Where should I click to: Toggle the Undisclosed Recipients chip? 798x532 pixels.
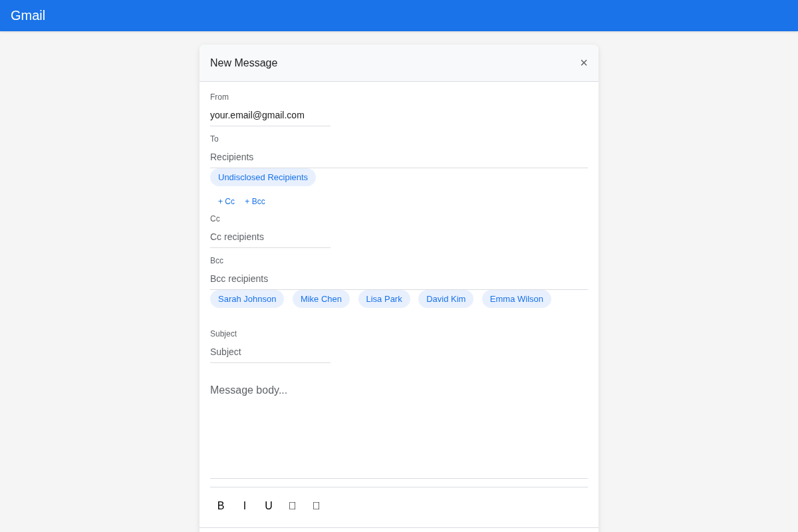tap(263, 177)
